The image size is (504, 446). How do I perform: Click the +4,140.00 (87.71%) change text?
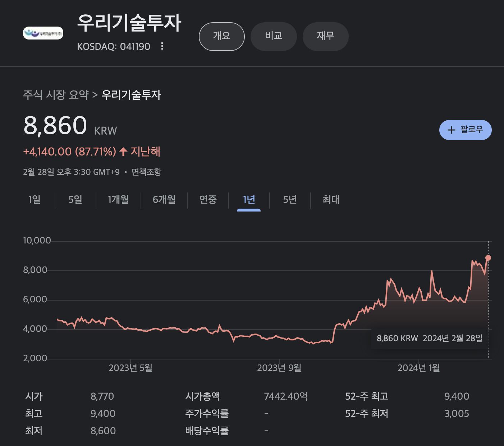pos(69,152)
